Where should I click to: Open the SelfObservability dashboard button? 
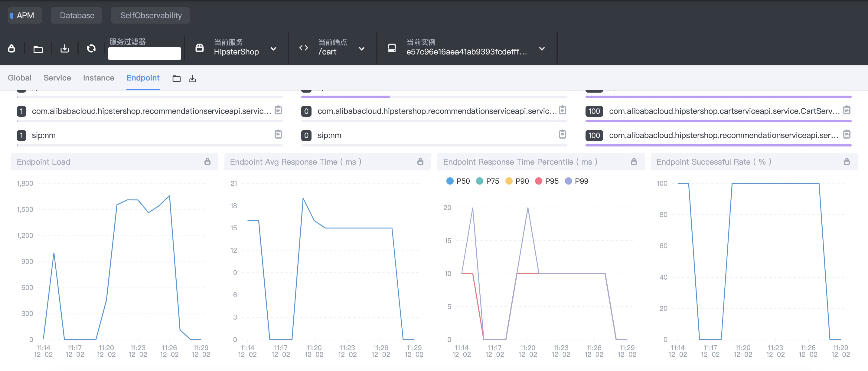[151, 15]
